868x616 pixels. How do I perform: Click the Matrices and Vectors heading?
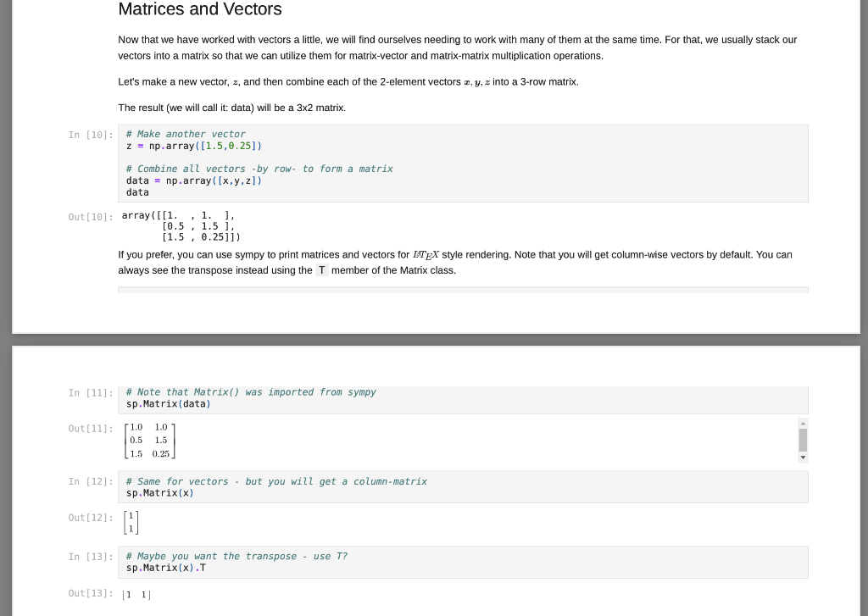(x=200, y=9)
